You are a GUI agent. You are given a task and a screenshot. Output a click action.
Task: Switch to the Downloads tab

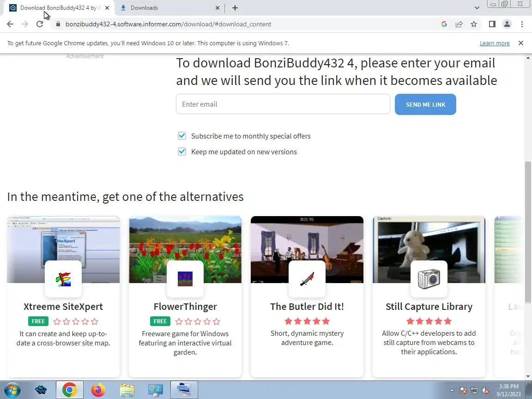point(169,8)
